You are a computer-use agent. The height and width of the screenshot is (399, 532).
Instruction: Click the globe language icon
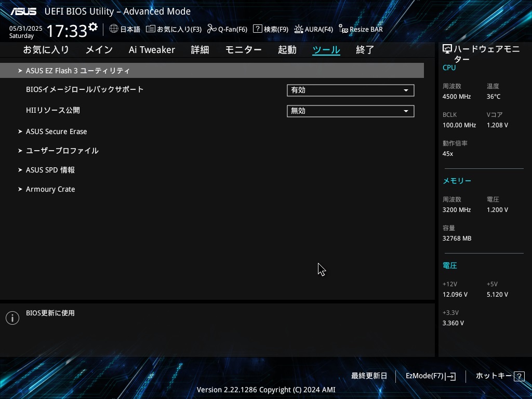click(114, 29)
